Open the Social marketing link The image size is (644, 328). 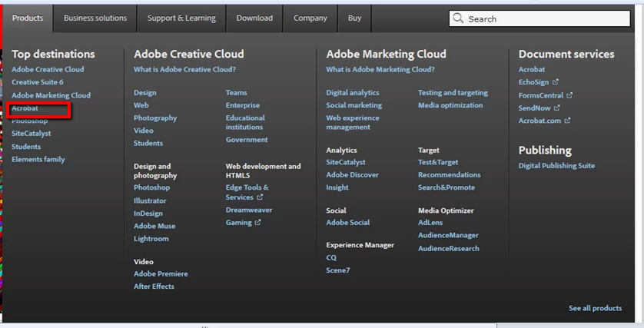(354, 105)
